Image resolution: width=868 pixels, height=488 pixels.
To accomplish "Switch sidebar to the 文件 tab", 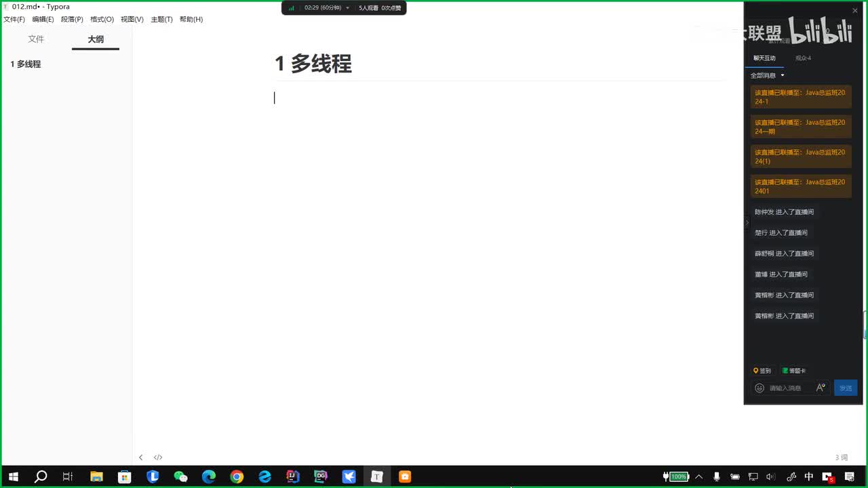I will click(36, 39).
